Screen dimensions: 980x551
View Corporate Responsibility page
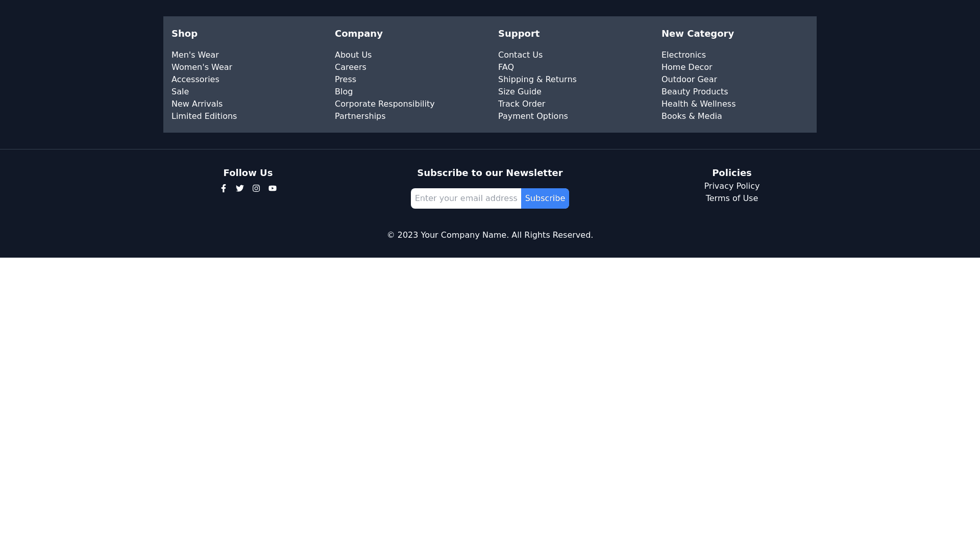click(x=384, y=104)
